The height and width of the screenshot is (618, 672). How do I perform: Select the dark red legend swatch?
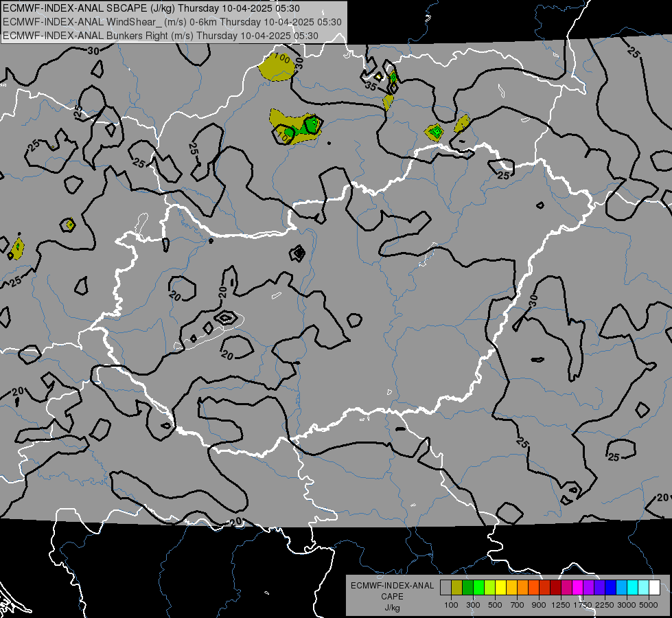[x=556, y=588]
